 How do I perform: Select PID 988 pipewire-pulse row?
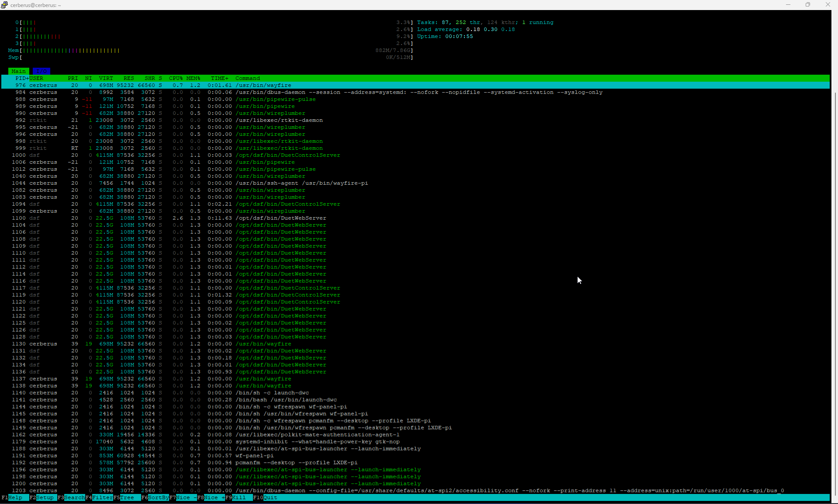click(415, 99)
